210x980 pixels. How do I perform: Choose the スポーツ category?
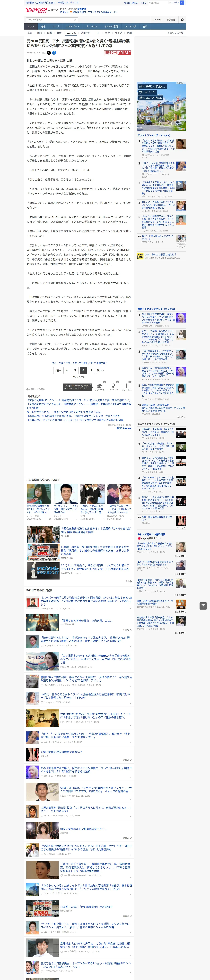(x=86, y=33)
